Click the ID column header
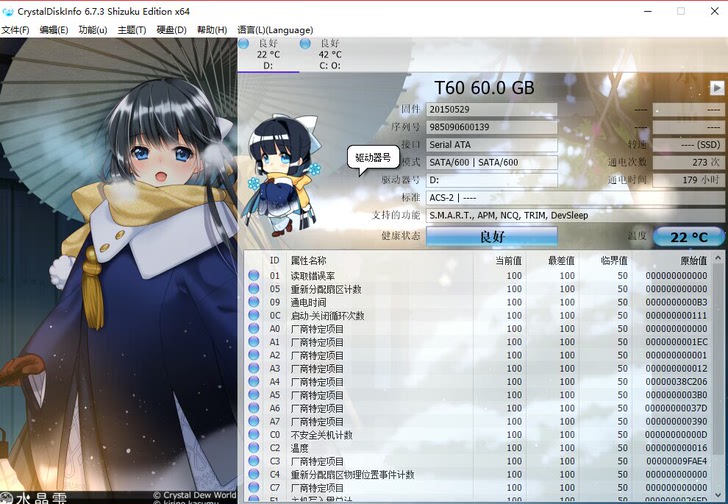This screenshot has height=504, width=728. coord(274,260)
